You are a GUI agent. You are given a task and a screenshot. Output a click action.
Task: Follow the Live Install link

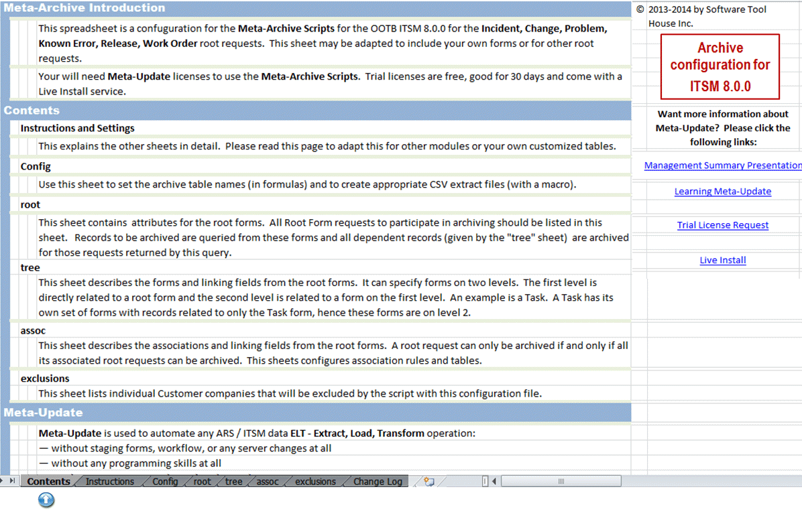click(x=723, y=260)
